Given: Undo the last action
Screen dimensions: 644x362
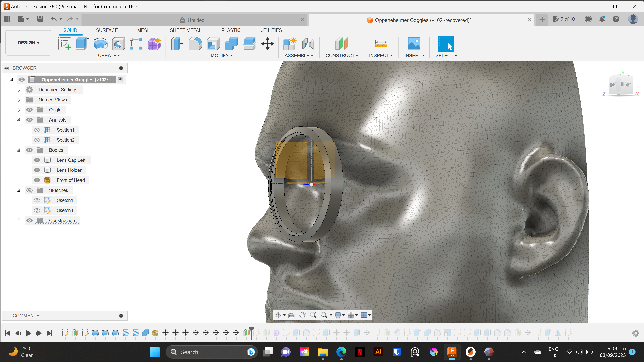Looking at the screenshot, I should tap(54, 19).
